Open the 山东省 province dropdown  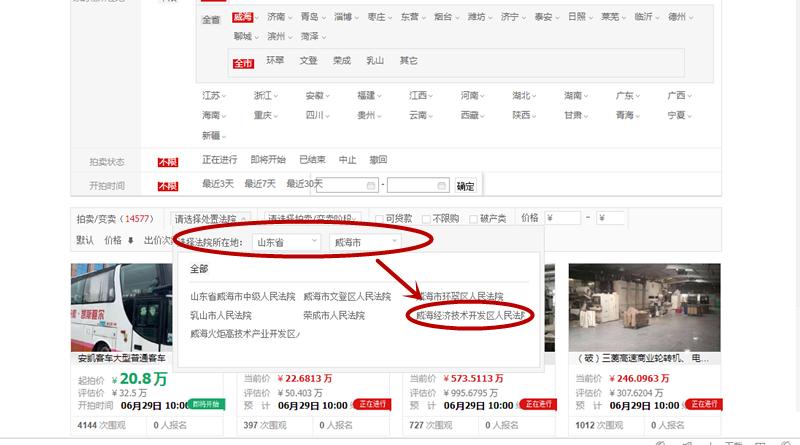pyautogui.click(x=286, y=242)
